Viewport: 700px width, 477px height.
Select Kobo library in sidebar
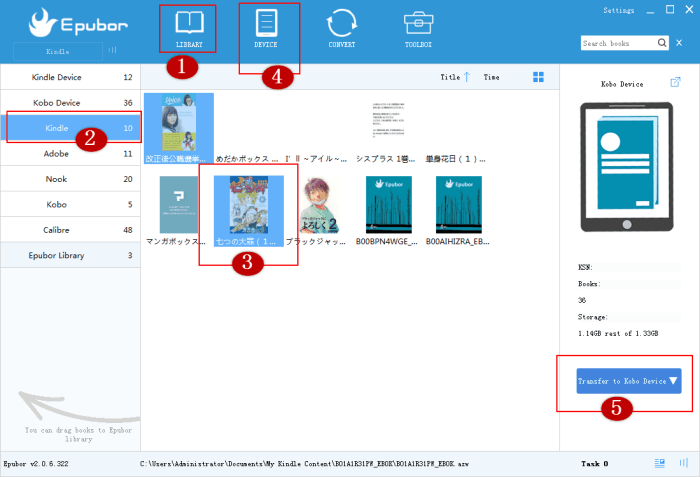pos(70,205)
